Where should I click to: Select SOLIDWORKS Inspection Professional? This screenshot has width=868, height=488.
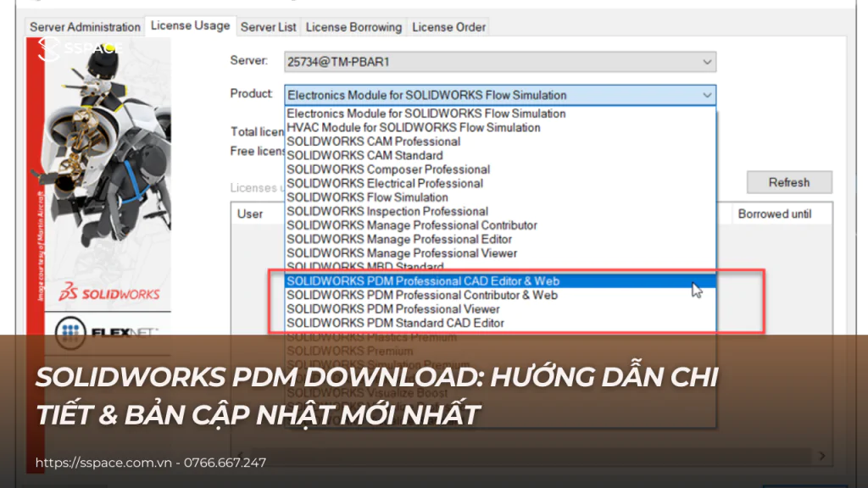point(500,211)
